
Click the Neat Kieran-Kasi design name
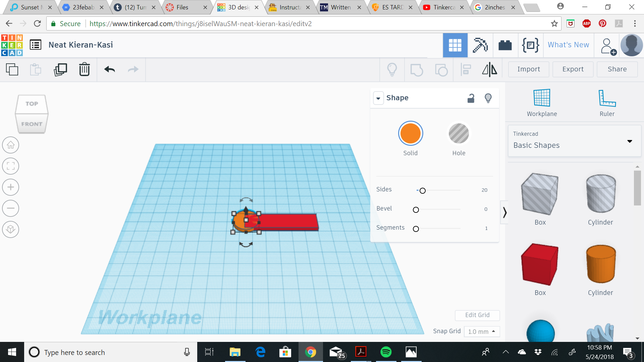[80, 45]
